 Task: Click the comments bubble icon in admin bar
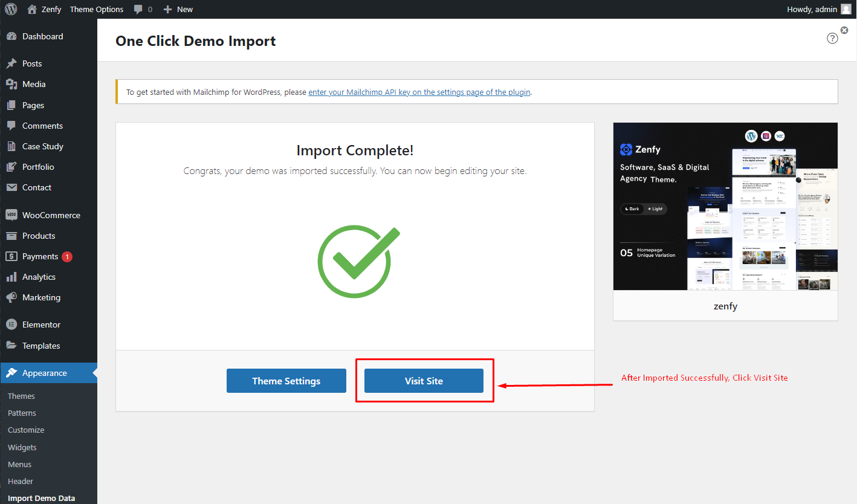click(138, 10)
